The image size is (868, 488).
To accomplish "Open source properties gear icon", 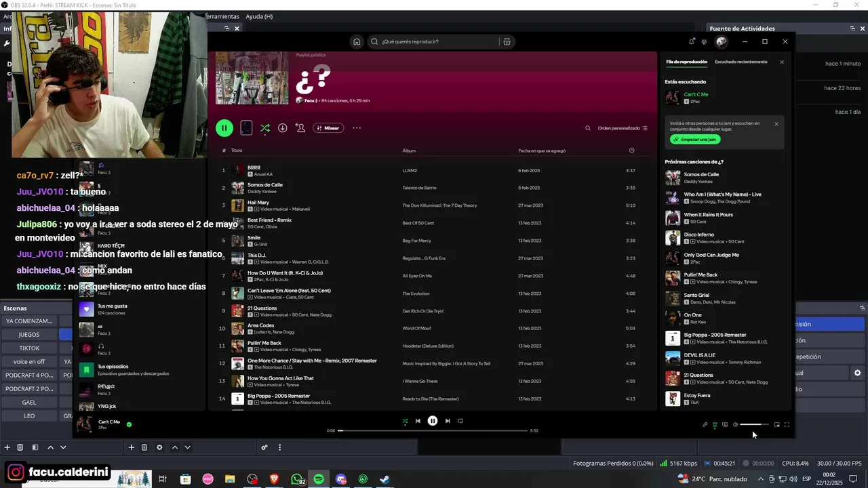I will [159, 447].
